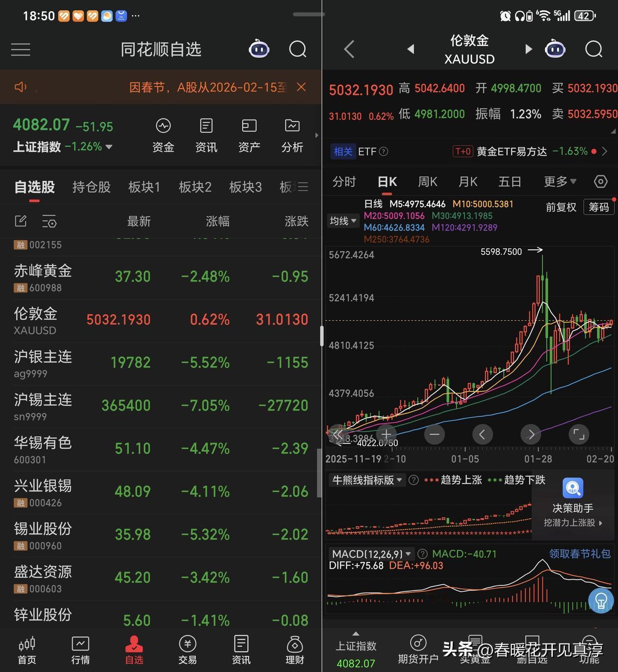
Task: Switch to the 持仓股 tab
Action: (x=91, y=187)
